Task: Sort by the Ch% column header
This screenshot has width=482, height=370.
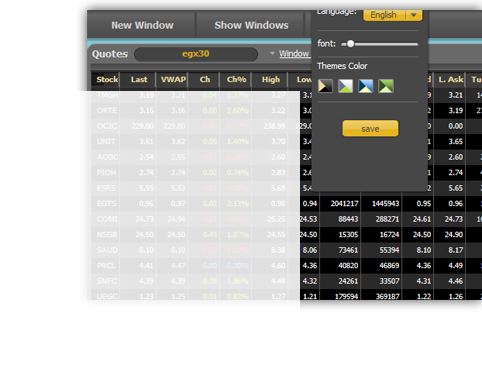Action: [x=236, y=80]
